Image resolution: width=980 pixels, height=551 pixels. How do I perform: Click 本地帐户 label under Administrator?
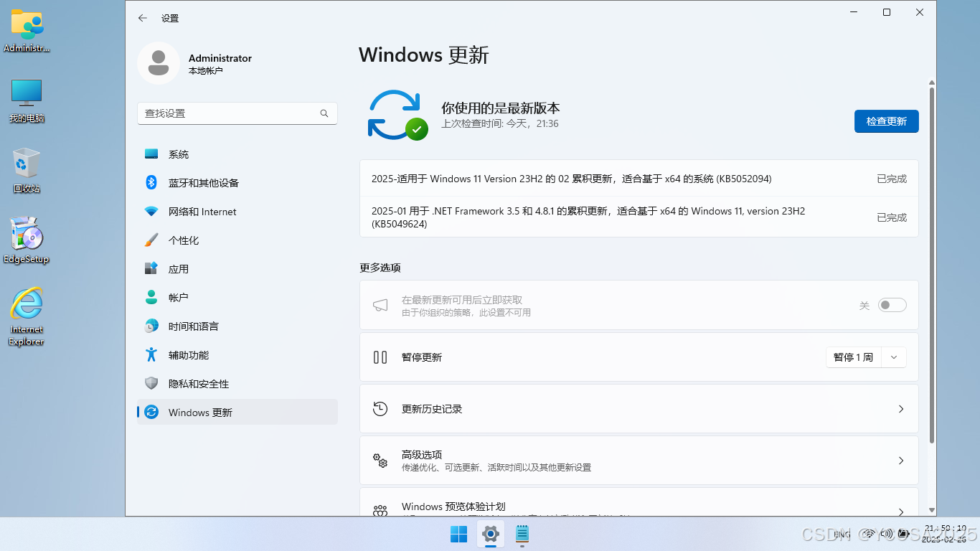205,71
